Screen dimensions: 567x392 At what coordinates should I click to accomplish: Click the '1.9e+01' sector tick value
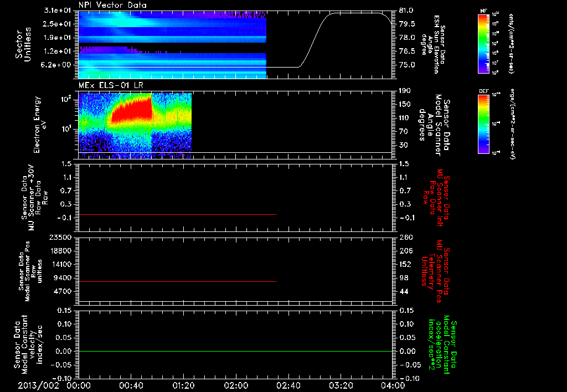click(58, 38)
